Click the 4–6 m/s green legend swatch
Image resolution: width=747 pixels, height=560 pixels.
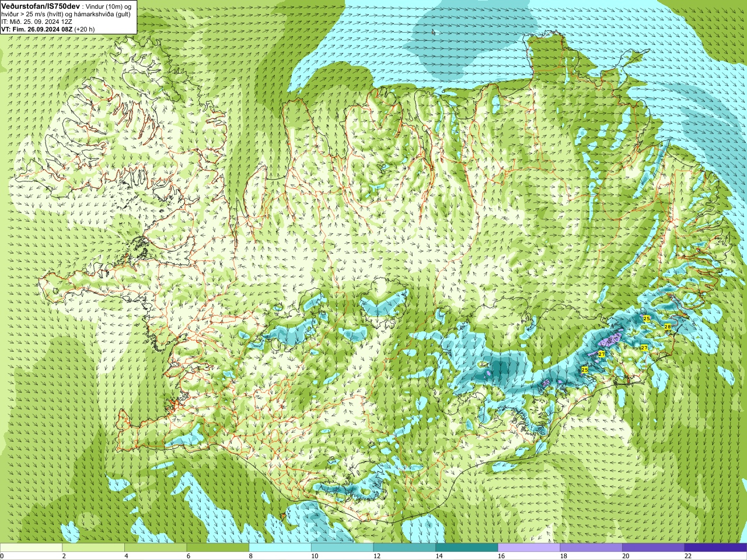(155, 548)
